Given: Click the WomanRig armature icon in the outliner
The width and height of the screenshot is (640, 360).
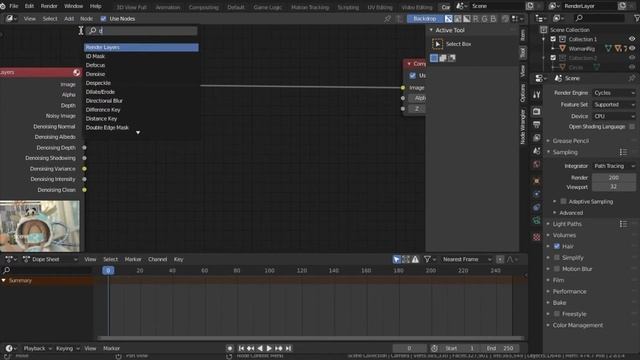Looking at the screenshot, I should (x=562, y=49).
